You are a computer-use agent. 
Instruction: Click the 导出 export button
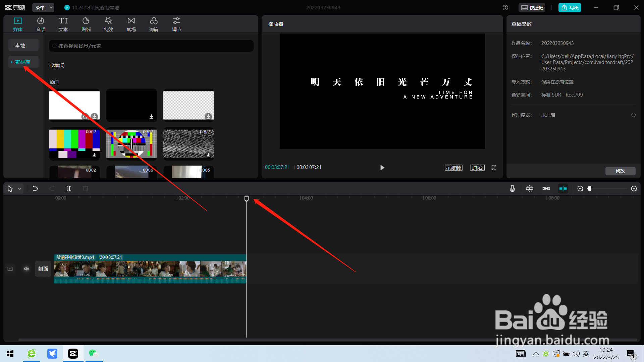(570, 8)
